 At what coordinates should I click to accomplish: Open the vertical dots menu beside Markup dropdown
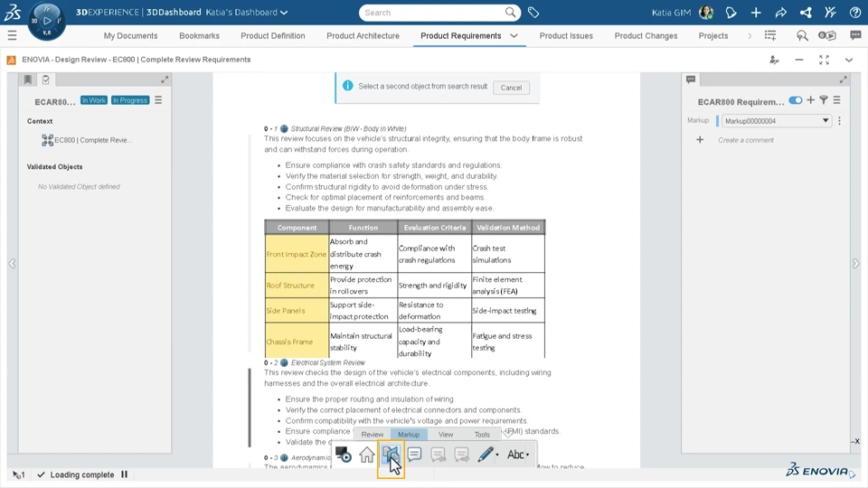839,120
